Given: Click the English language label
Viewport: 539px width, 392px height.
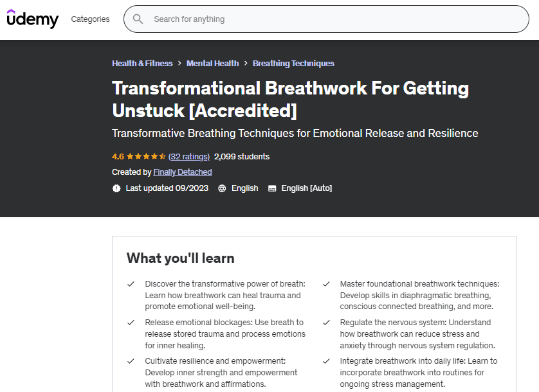Looking at the screenshot, I should (245, 188).
